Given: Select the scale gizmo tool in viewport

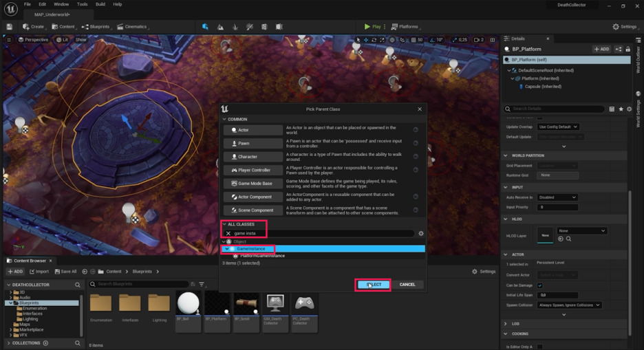Looking at the screenshot, I should click(382, 40).
